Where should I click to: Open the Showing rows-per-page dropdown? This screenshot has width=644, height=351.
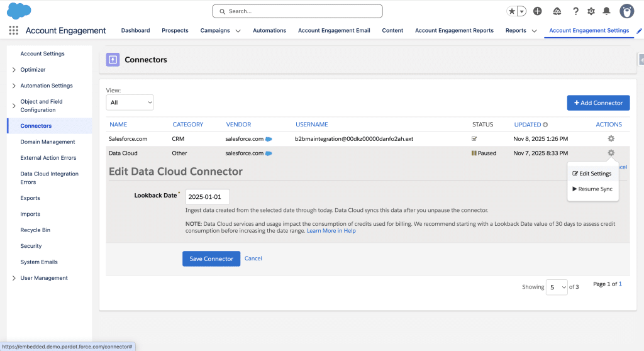pos(557,287)
